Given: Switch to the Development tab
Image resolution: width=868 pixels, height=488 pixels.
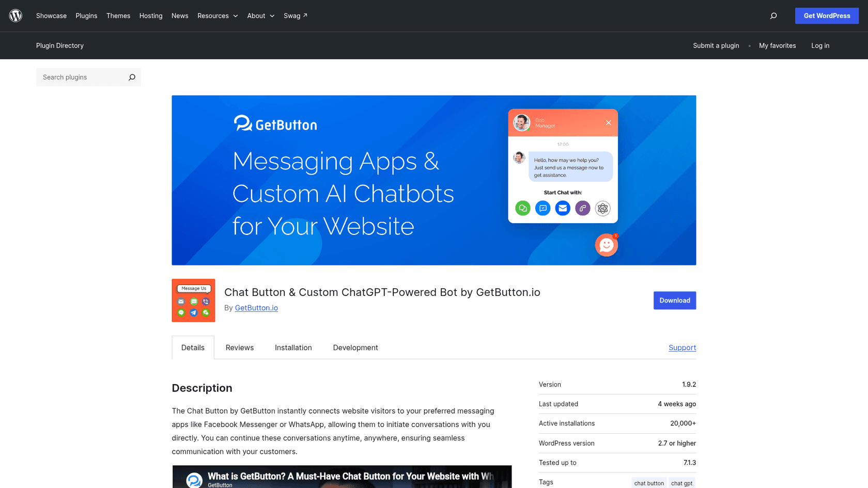Looking at the screenshot, I should [x=355, y=348].
